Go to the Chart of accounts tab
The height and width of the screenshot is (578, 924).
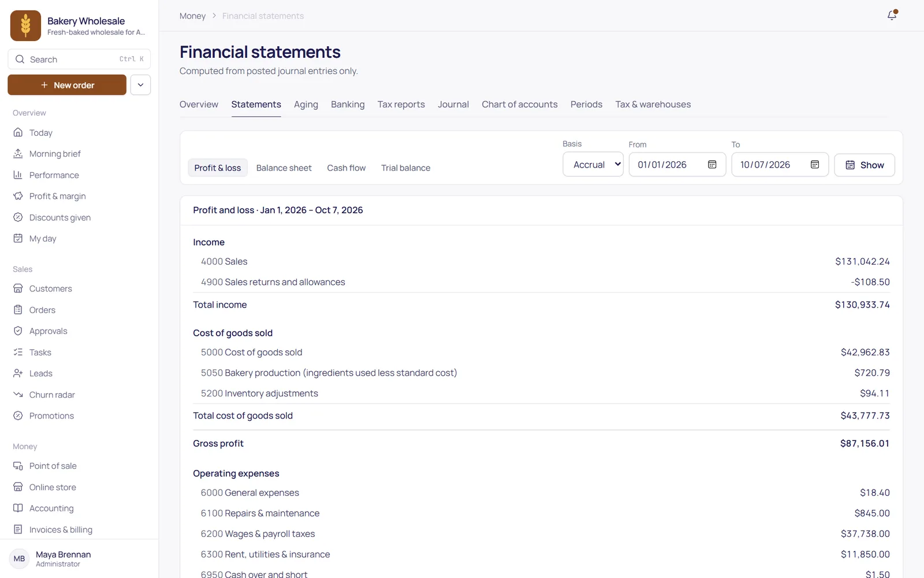pos(520,105)
